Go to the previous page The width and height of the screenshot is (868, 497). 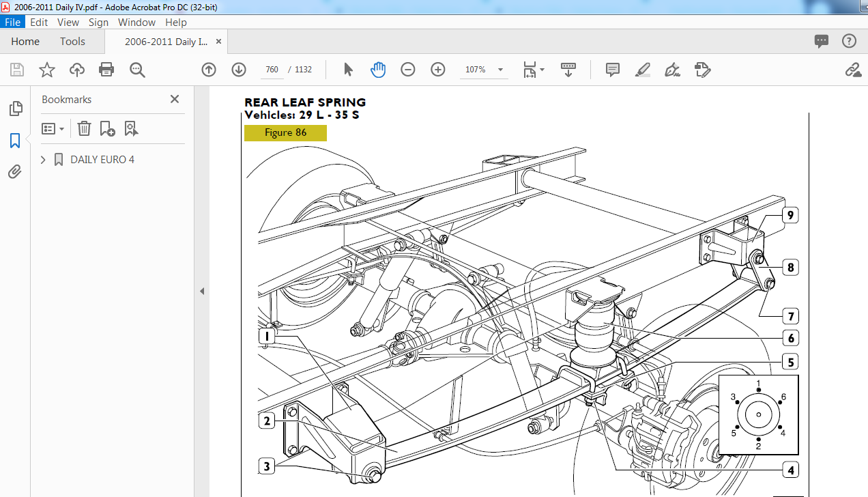tap(209, 70)
